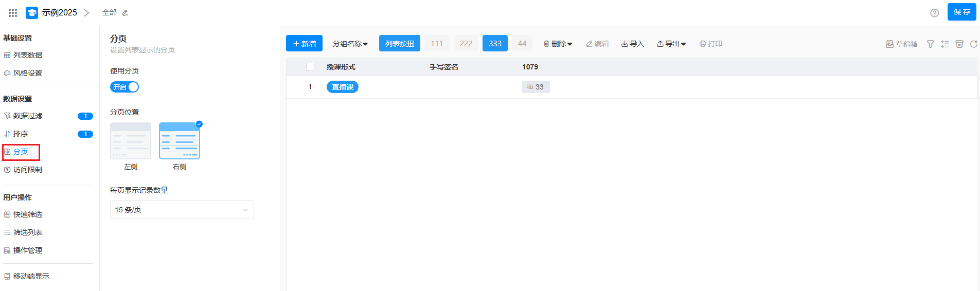Image resolution: width=980 pixels, height=291 pixels.
Task: Select the 右侧 pagination thumbnail
Action: [180, 141]
